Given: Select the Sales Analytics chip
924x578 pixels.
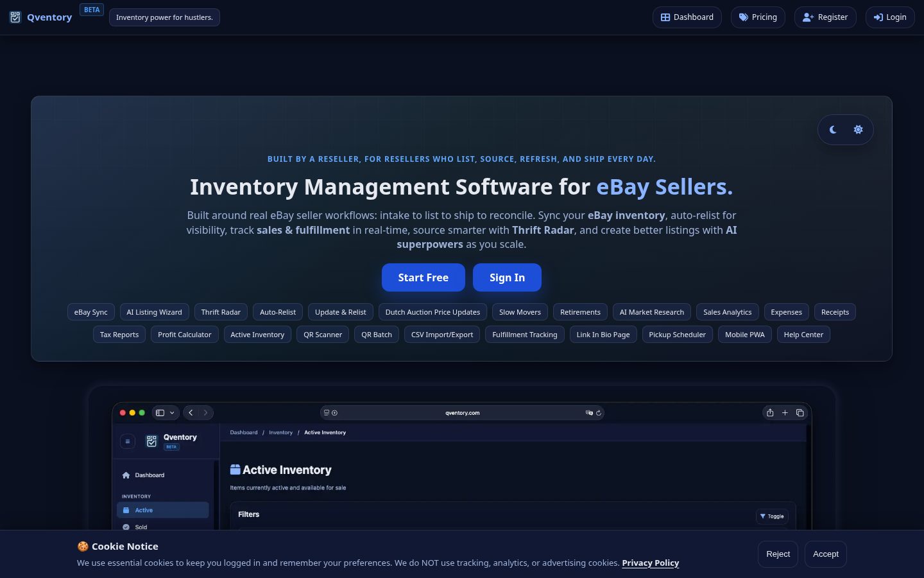Looking at the screenshot, I should pos(728,312).
